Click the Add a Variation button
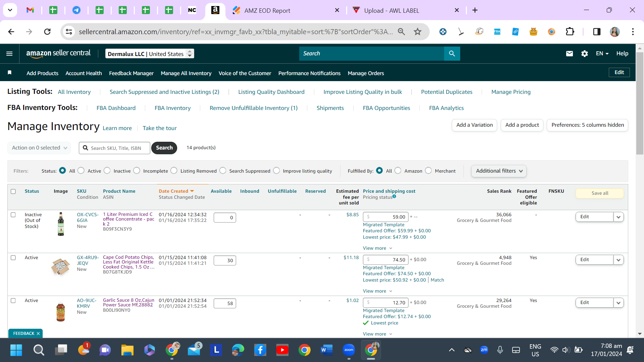This screenshot has width=644, height=362. pos(474,125)
